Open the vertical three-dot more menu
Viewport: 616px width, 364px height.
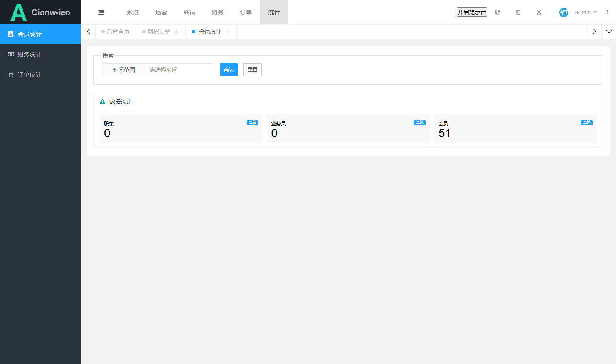pos(607,12)
